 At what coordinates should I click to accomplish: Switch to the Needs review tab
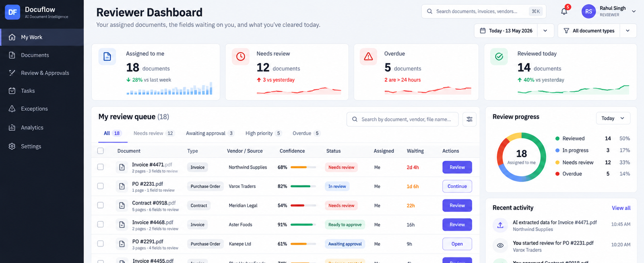point(154,133)
